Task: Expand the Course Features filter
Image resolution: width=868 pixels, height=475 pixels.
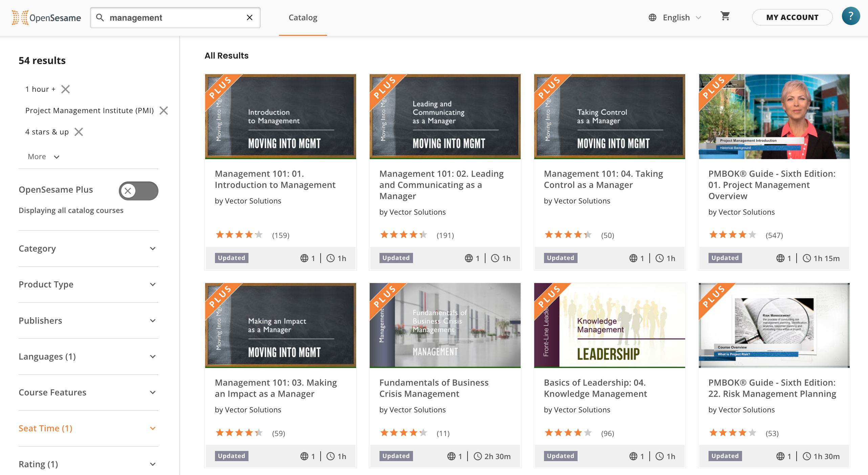Action: click(x=88, y=392)
